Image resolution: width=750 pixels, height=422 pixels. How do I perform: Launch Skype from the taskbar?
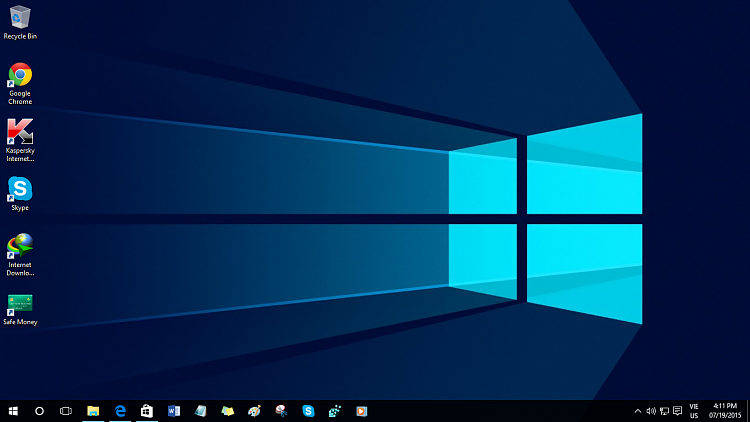point(309,411)
